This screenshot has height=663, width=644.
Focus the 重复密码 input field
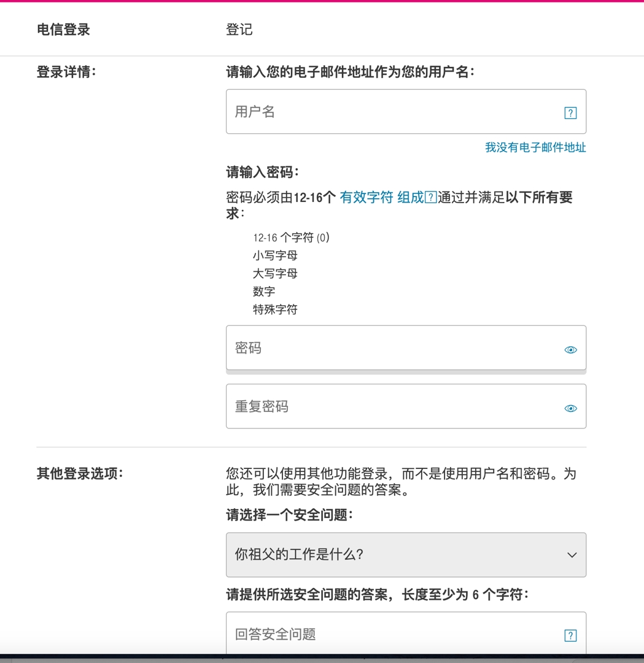(406, 406)
